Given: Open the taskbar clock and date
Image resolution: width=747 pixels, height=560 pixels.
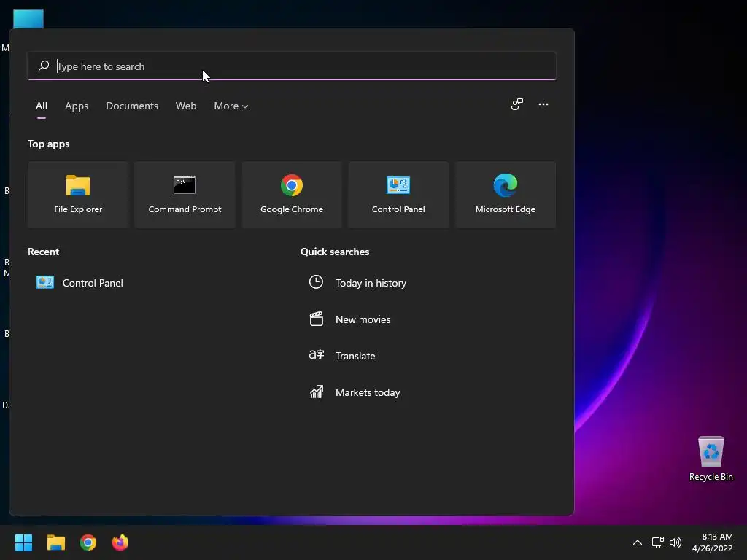Looking at the screenshot, I should click(x=712, y=542).
